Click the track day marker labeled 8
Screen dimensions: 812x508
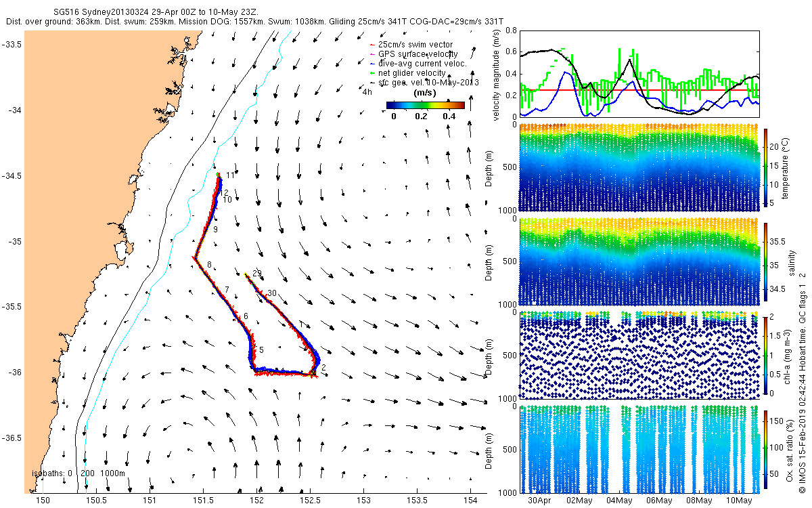pos(210,265)
